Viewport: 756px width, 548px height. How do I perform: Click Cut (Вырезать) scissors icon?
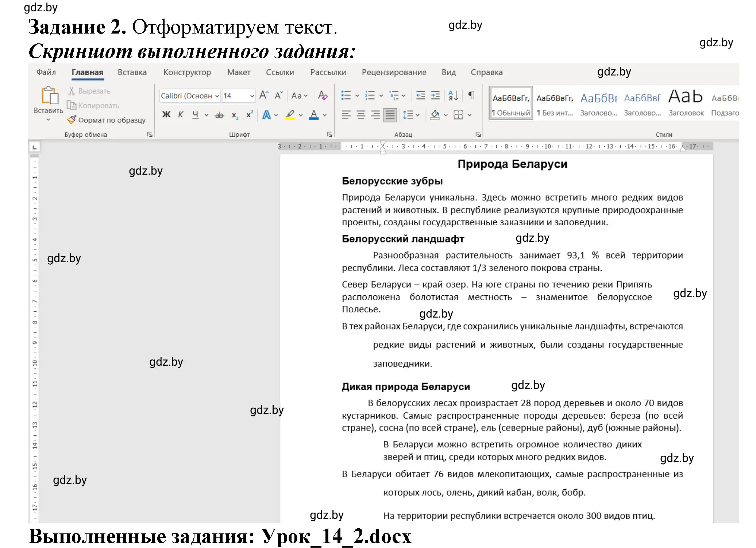72,91
